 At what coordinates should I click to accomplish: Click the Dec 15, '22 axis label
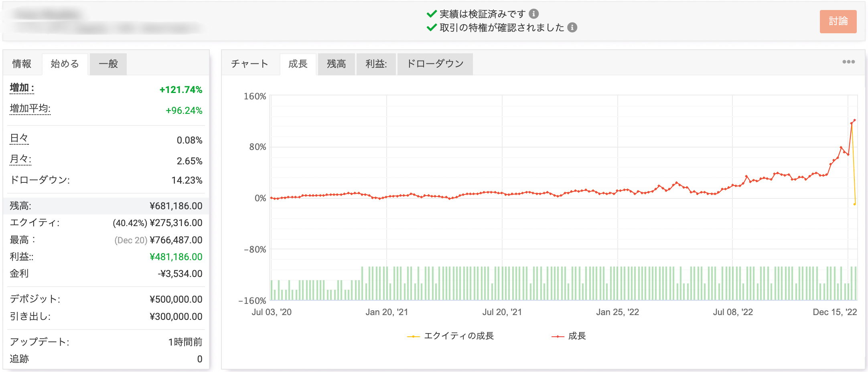(835, 312)
